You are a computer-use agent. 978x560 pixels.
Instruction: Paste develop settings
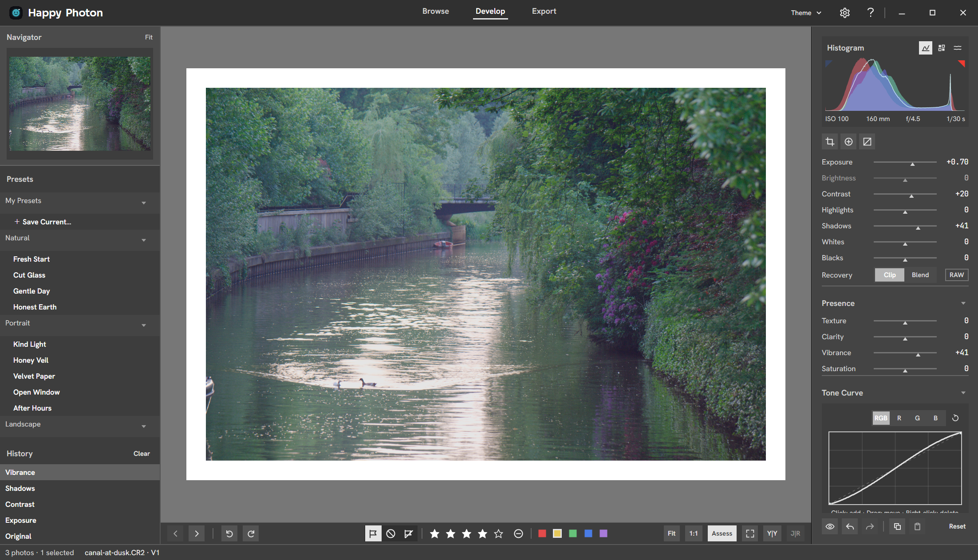(917, 526)
